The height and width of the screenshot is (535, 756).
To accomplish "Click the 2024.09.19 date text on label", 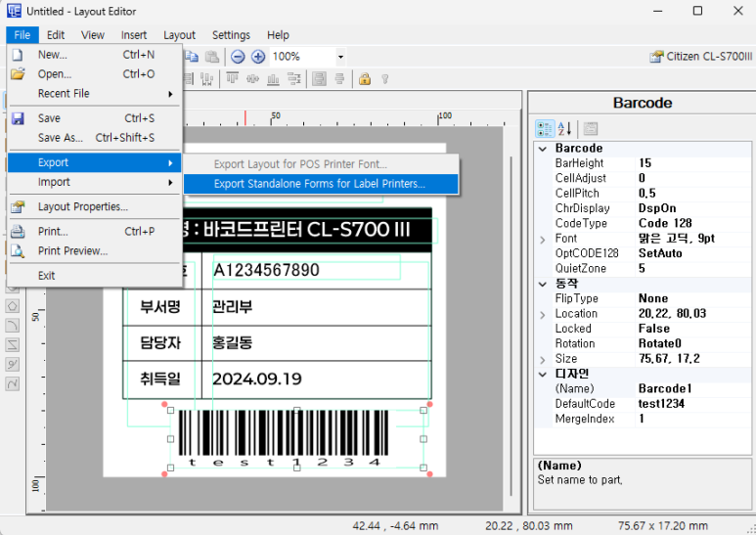I will (x=257, y=379).
